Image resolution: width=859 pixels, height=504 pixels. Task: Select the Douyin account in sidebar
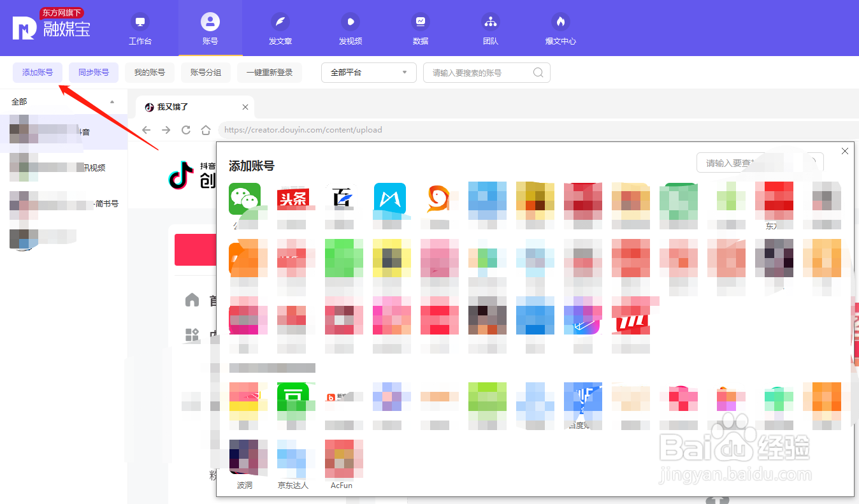64,133
